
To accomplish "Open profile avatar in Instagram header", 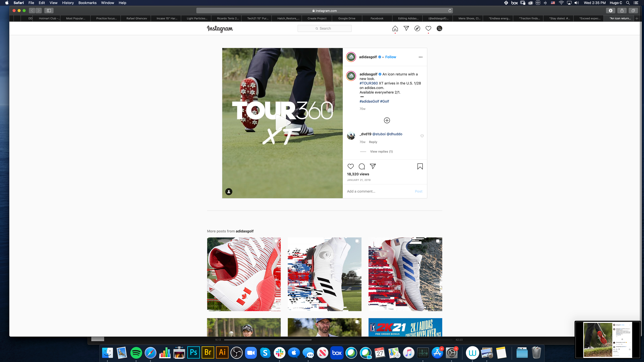I will pyautogui.click(x=439, y=28).
